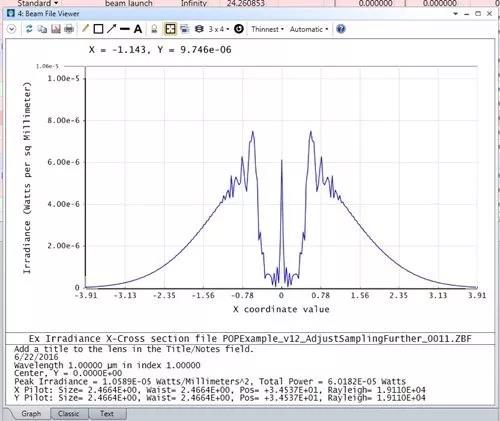Click the circular reset zoom icon
The width and height of the screenshot is (500, 421).
(239, 29)
